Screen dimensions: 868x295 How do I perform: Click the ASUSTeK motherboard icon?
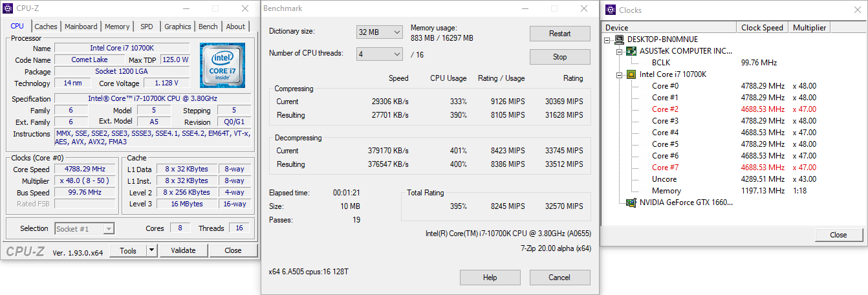click(631, 51)
